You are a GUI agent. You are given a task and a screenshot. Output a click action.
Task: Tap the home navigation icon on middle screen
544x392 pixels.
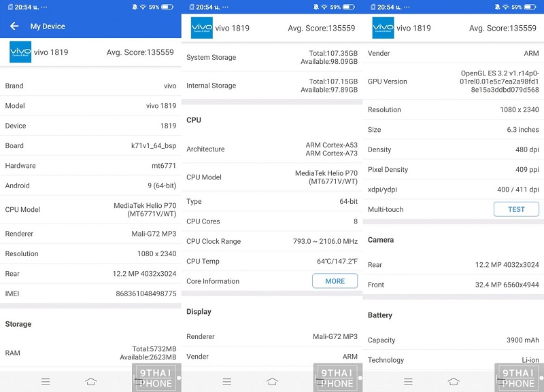273,382
